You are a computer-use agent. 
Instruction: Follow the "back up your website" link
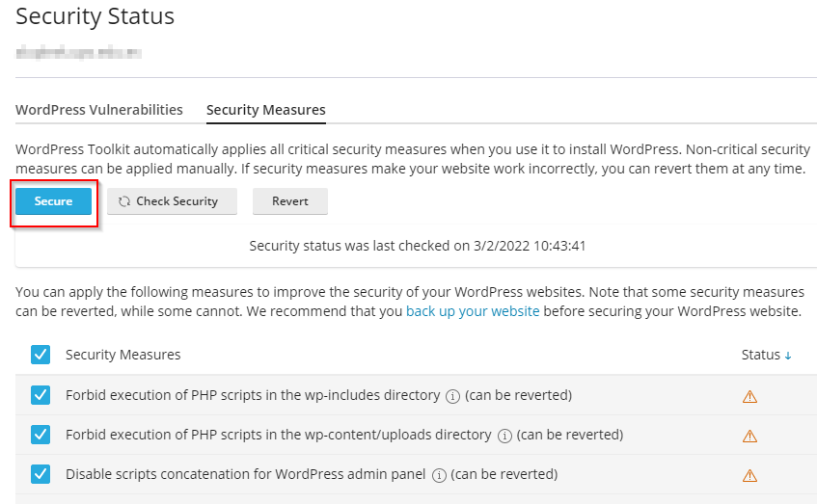click(x=473, y=311)
